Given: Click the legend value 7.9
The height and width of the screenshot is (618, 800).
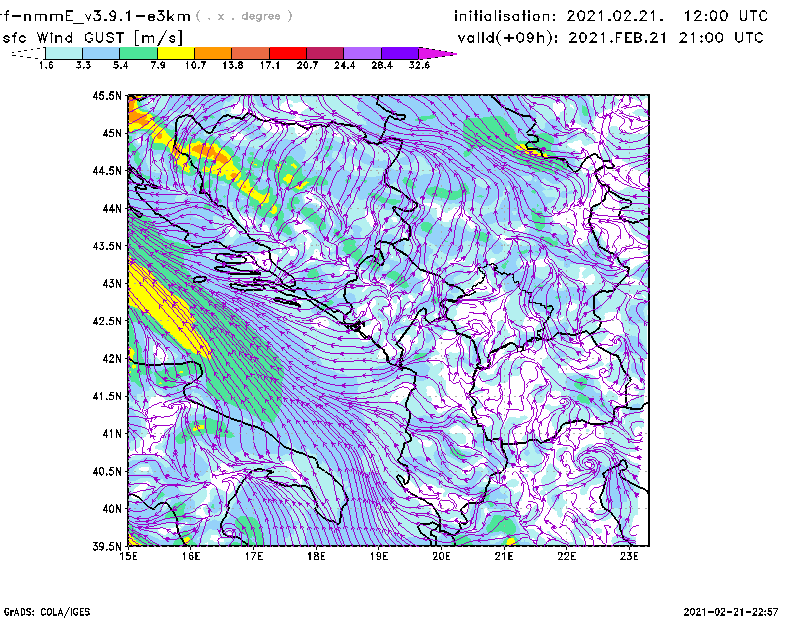Looking at the screenshot, I should click(158, 65).
